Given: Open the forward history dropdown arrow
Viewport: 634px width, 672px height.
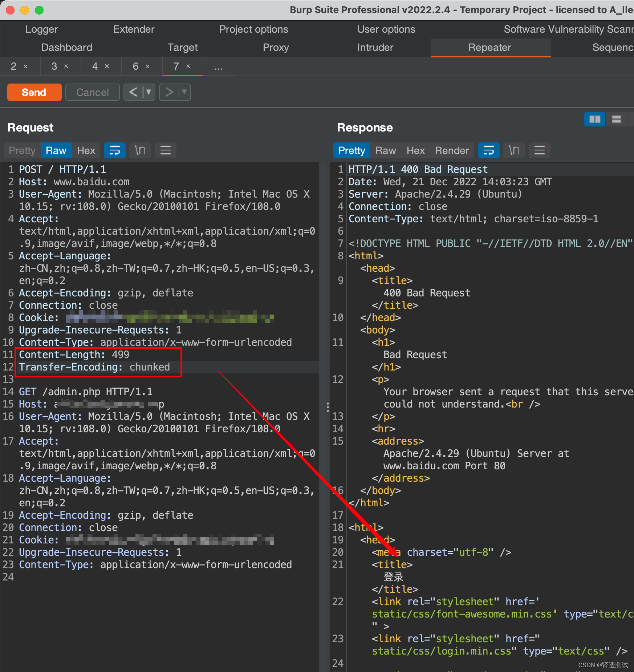Looking at the screenshot, I should pos(184,92).
